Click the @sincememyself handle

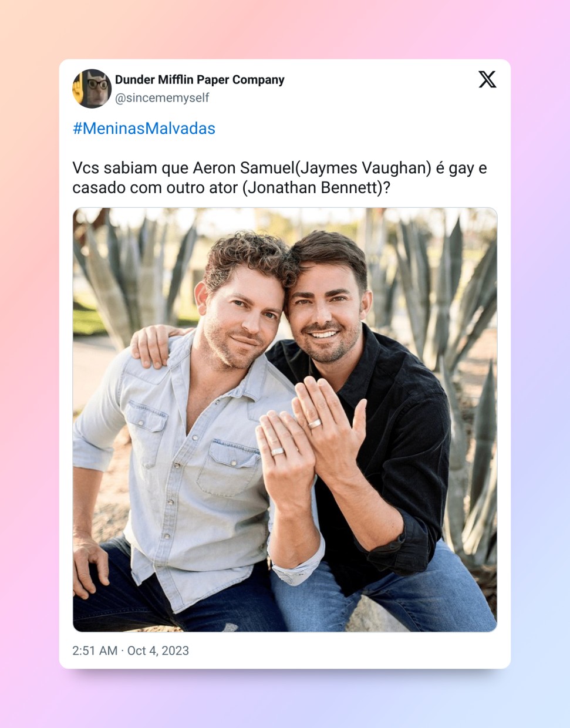click(162, 98)
